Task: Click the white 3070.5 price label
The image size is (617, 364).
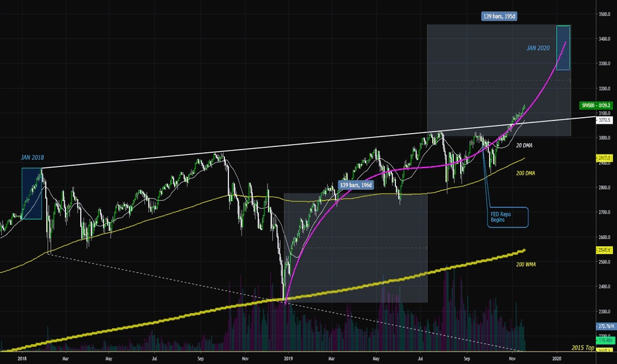Action: click(x=604, y=120)
